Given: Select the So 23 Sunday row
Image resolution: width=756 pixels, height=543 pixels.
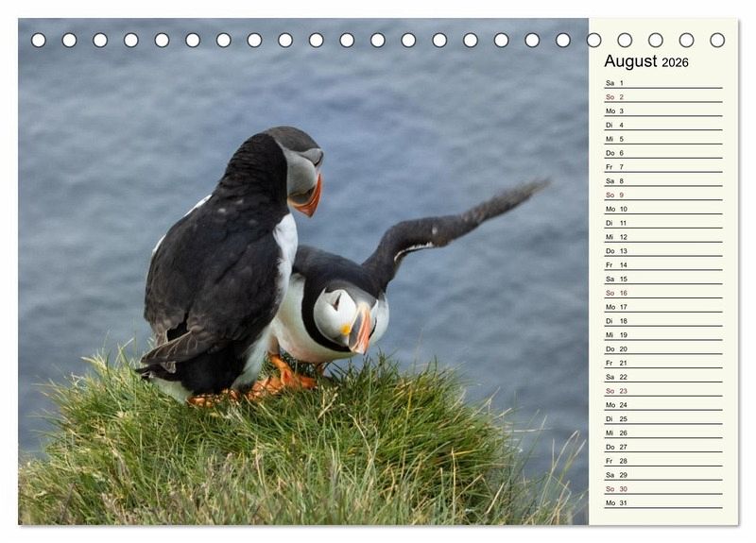Looking at the screenshot, I should (662, 391).
